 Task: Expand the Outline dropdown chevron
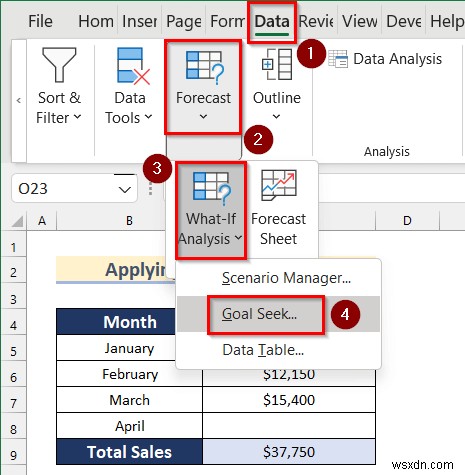[277, 116]
